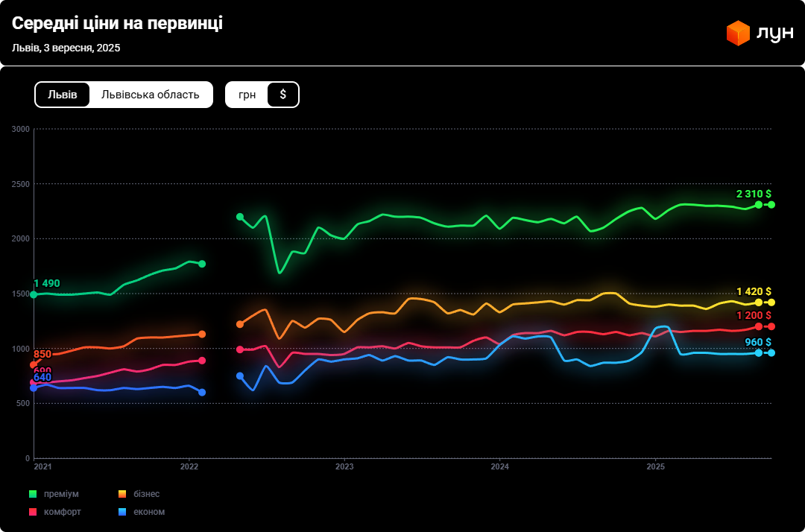This screenshot has width=805, height=532.
Task: Click the ЛУН orange cube logo
Action: tap(738, 34)
